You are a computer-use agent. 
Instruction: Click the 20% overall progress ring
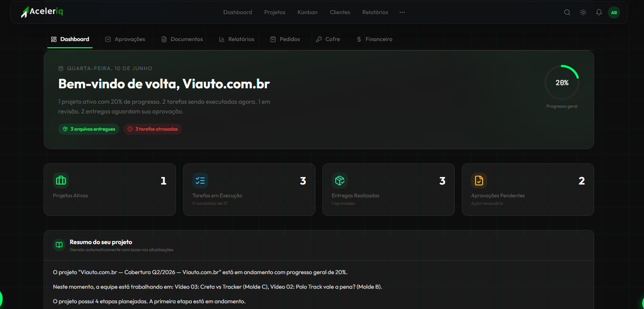tap(562, 83)
